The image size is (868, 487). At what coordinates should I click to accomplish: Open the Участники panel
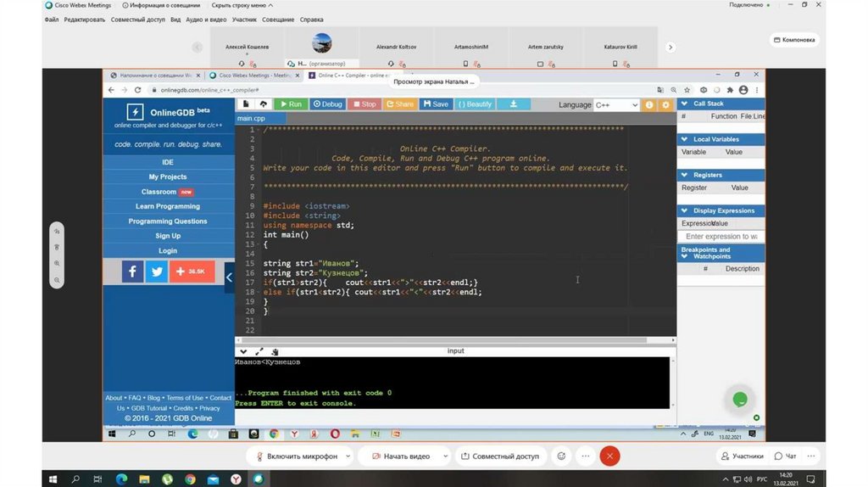pyautogui.click(x=743, y=456)
